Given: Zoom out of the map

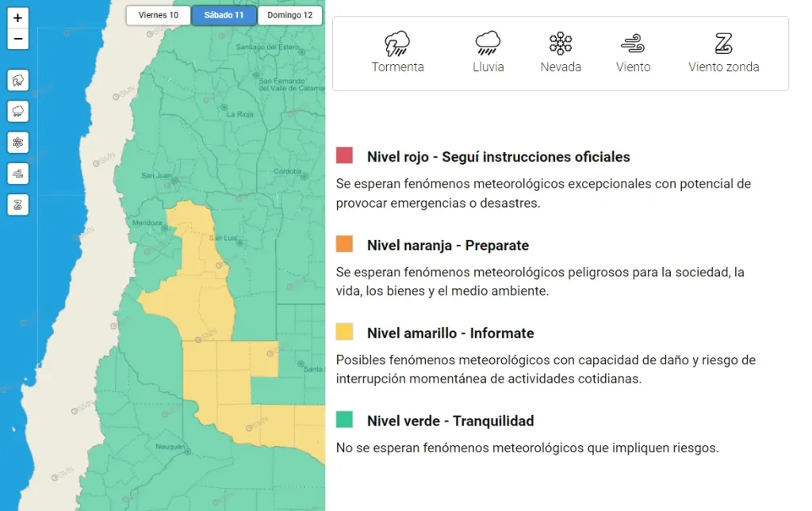Looking at the screenshot, I should coord(18,39).
